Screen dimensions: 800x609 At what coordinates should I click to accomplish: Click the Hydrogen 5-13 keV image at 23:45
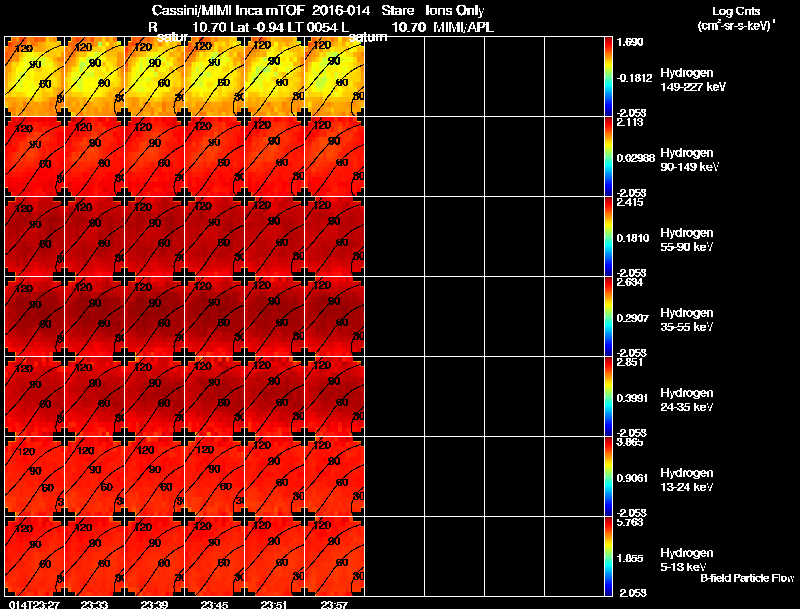[x=215, y=556]
